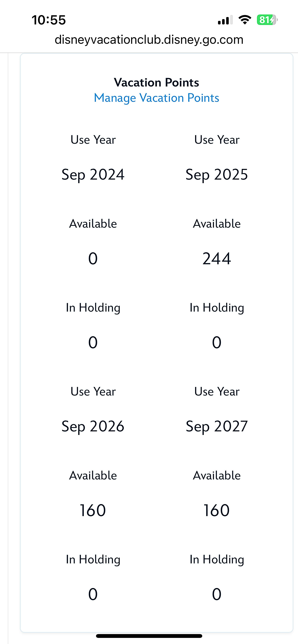Click Sep 2026's available 160 points
This screenshot has height=644, width=298.
pos(93,510)
